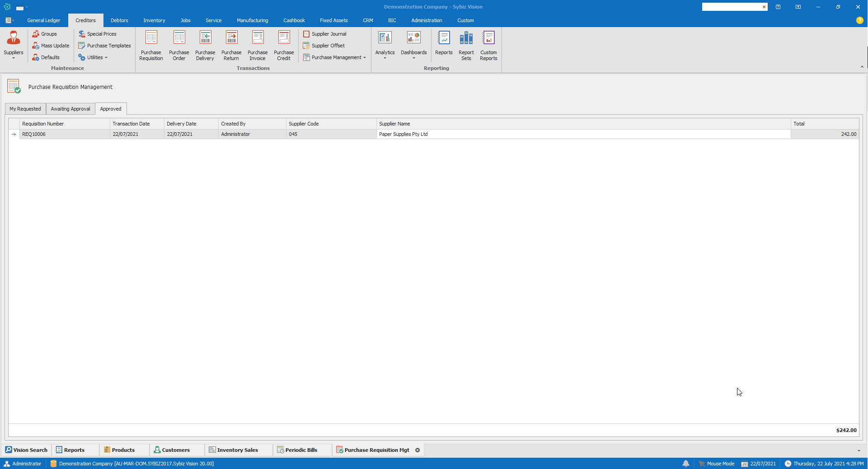Click the notification bell in status bar
The width and height of the screenshot is (868, 469).
click(685, 464)
